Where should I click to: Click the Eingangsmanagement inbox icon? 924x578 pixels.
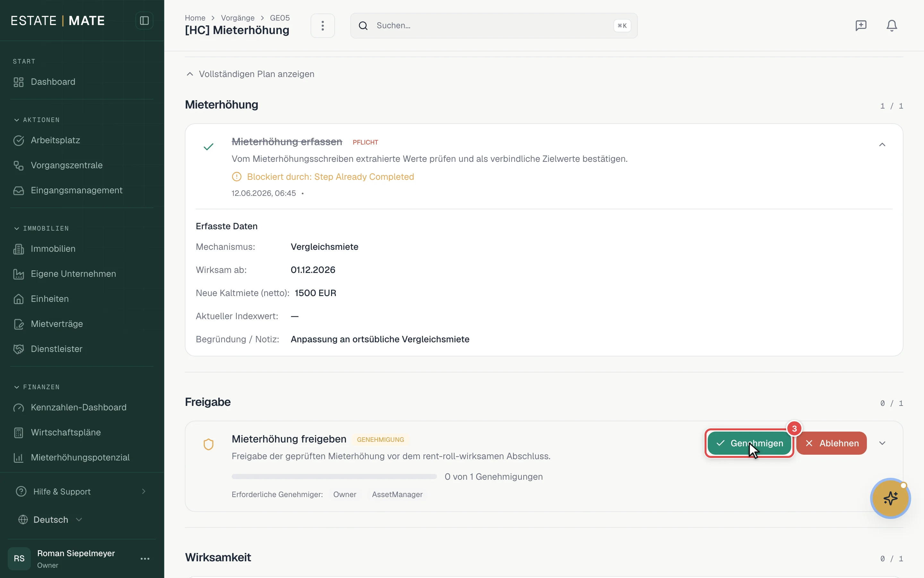click(18, 190)
